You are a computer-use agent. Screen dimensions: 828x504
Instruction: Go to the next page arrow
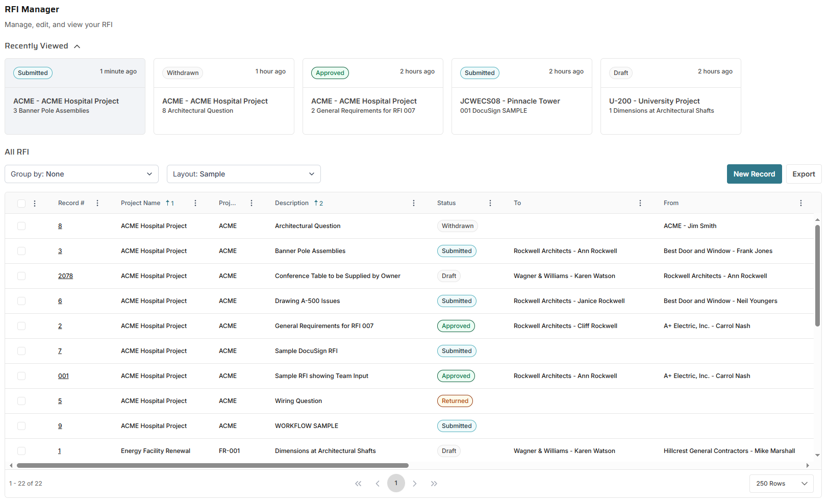[x=415, y=484]
